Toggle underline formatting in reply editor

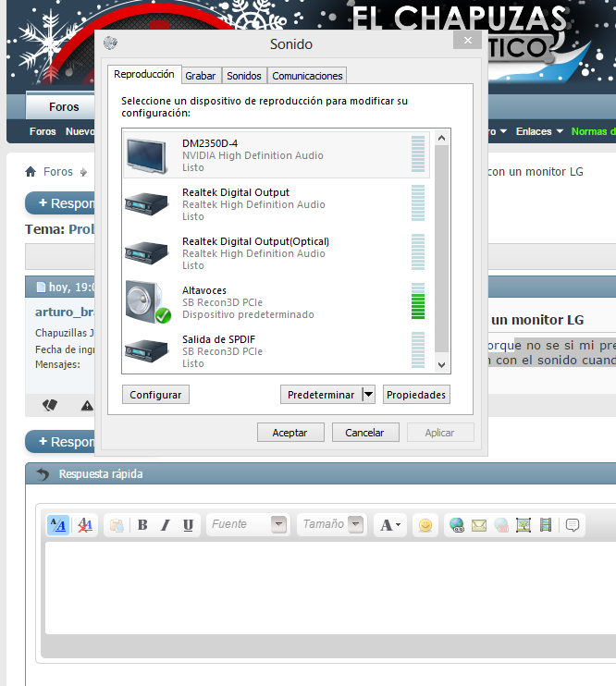189,524
